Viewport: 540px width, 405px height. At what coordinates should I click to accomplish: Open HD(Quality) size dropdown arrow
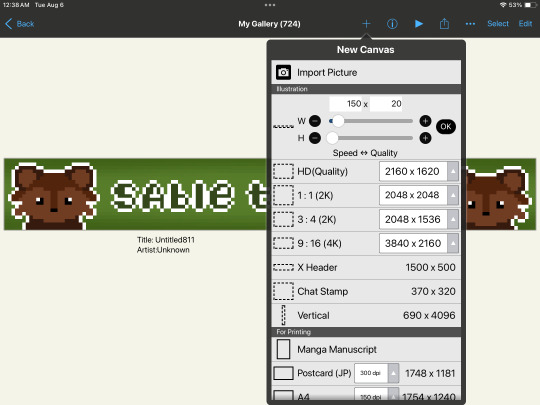[453, 172]
